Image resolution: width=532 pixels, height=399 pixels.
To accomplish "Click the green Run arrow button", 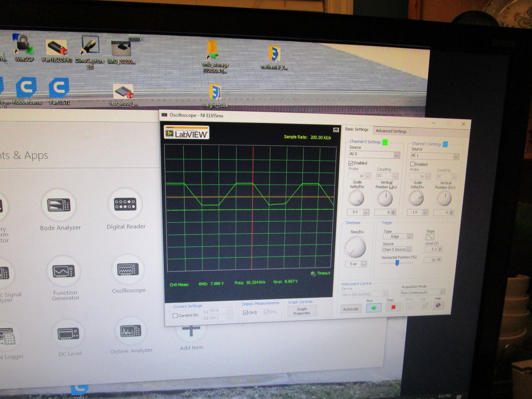I will [x=374, y=308].
